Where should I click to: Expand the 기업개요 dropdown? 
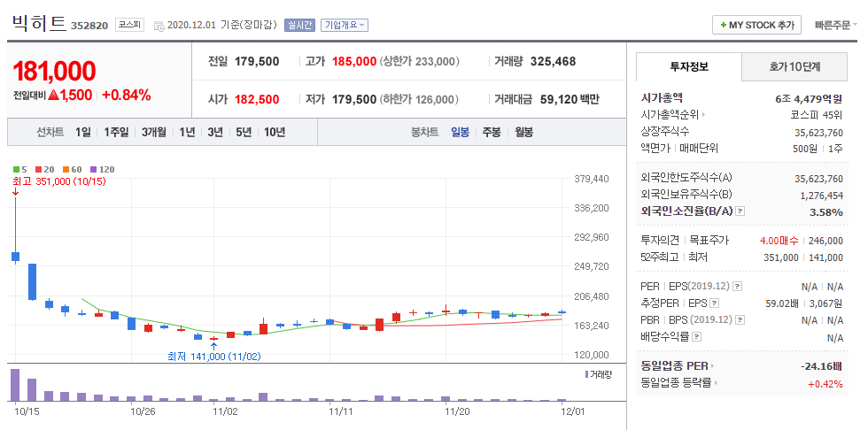(345, 25)
